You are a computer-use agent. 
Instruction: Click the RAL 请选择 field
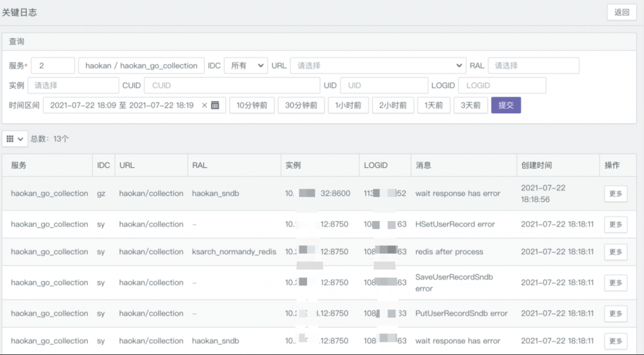tap(533, 66)
